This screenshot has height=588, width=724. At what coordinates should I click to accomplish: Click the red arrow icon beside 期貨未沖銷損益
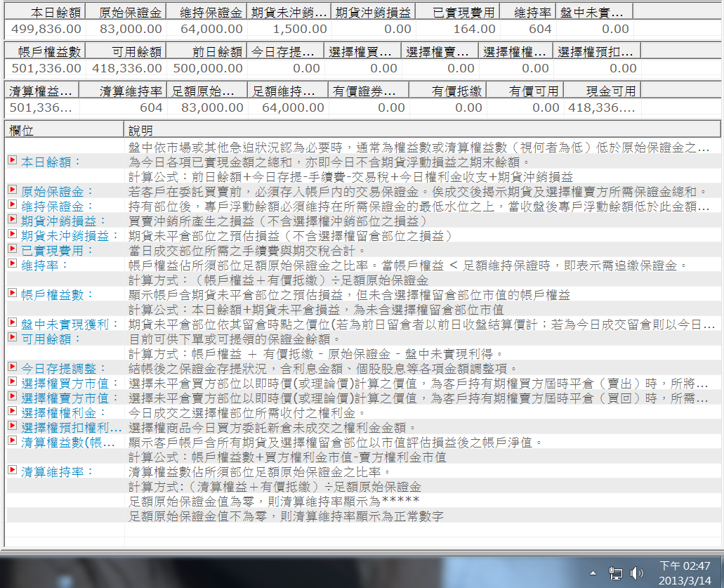pos(13,234)
